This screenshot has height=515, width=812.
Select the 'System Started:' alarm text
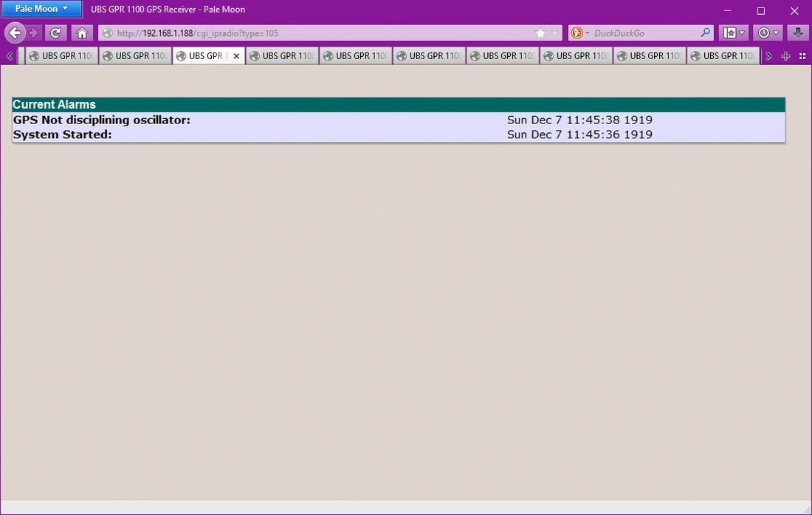click(62, 134)
